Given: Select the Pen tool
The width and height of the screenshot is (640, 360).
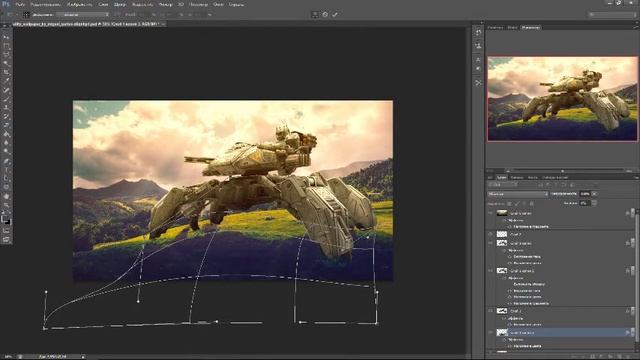Looking at the screenshot, I should coord(6,161).
